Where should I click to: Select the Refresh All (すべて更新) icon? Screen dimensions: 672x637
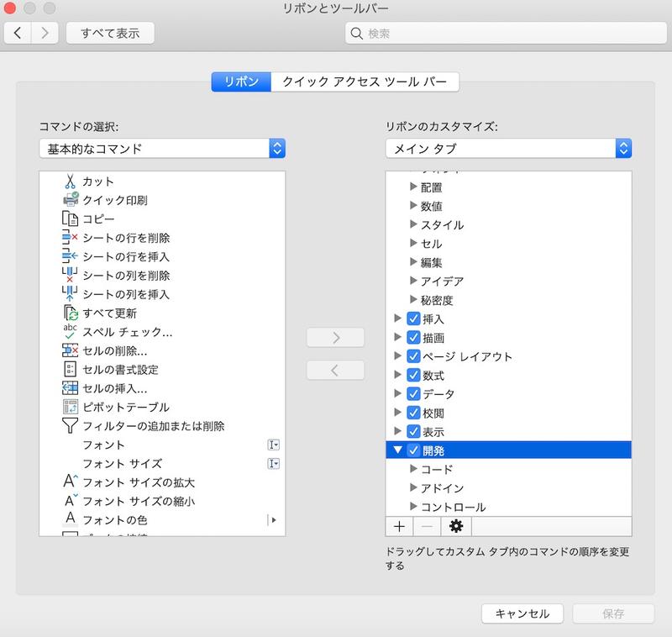[70, 313]
